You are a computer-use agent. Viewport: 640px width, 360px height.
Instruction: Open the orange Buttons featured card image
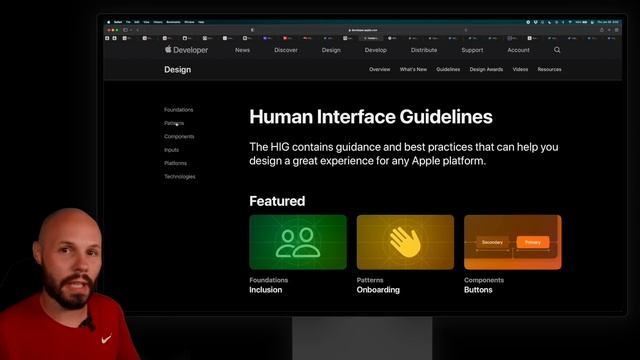513,242
